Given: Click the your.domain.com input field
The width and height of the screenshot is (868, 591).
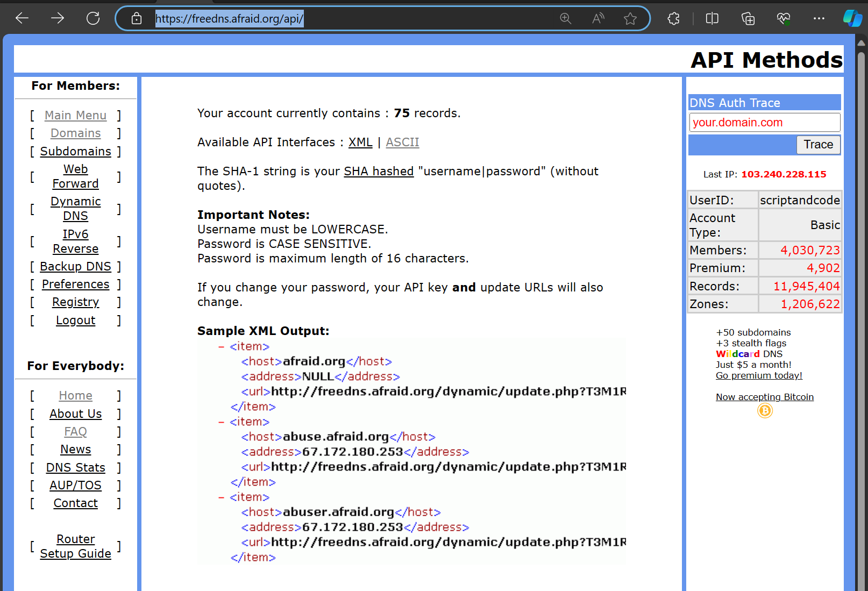Looking at the screenshot, I should [x=764, y=122].
